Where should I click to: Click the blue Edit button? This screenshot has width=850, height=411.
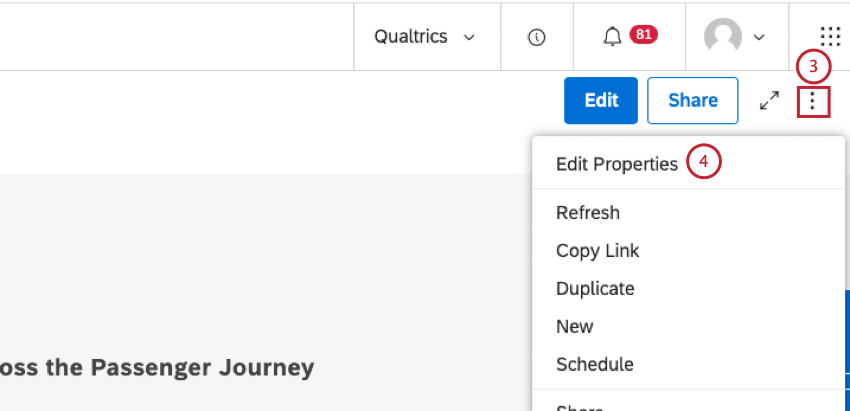pos(601,100)
